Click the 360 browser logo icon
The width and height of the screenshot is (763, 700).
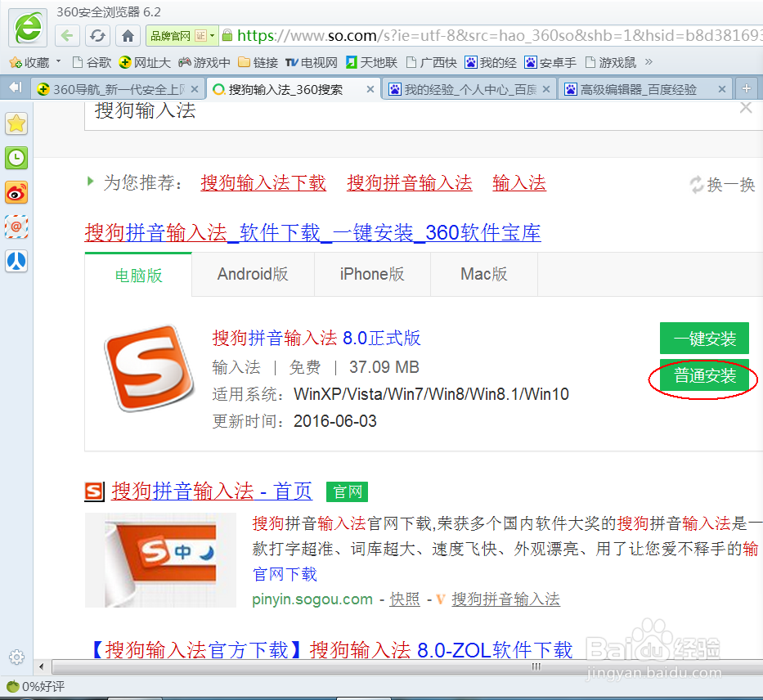[x=28, y=28]
